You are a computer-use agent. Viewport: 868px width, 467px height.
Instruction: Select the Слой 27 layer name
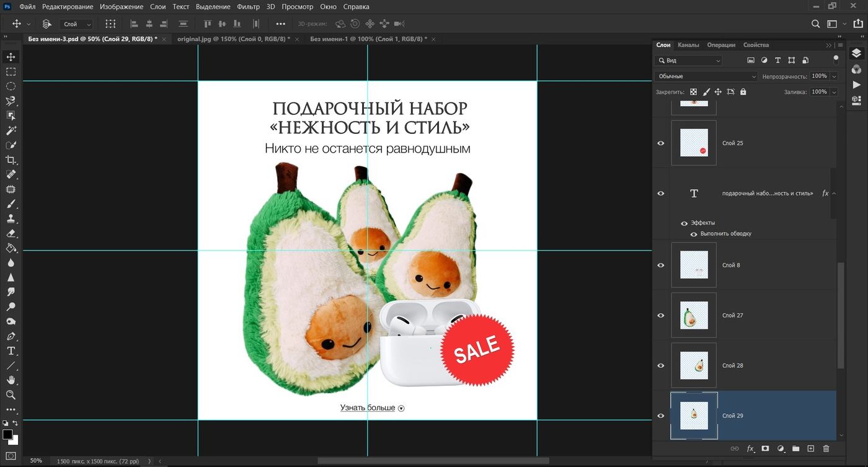732,316
